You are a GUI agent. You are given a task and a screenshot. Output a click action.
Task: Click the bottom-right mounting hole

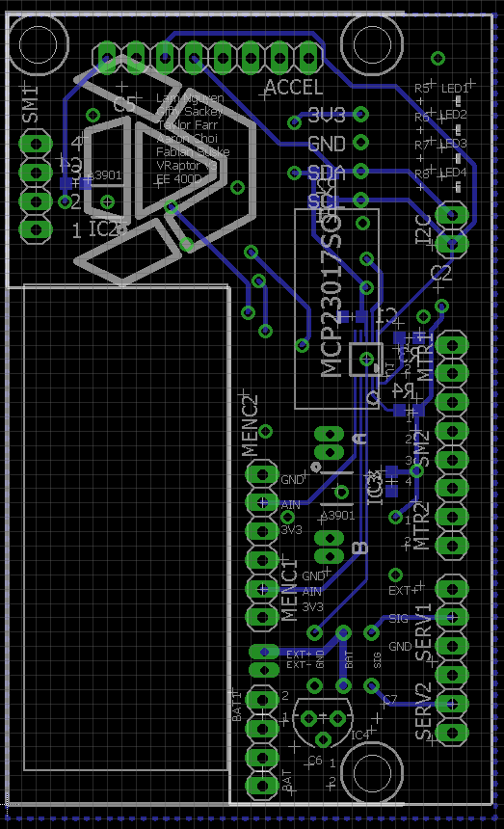371,772
